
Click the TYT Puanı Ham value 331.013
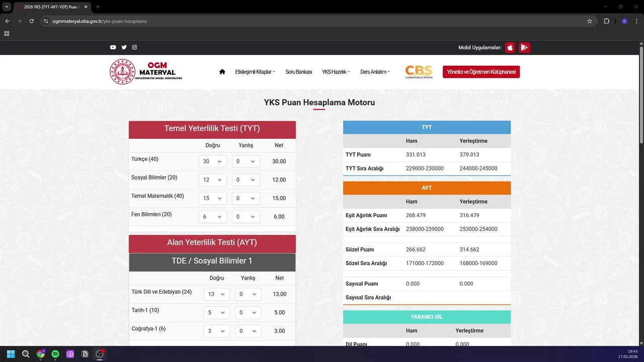pos(416,155)
